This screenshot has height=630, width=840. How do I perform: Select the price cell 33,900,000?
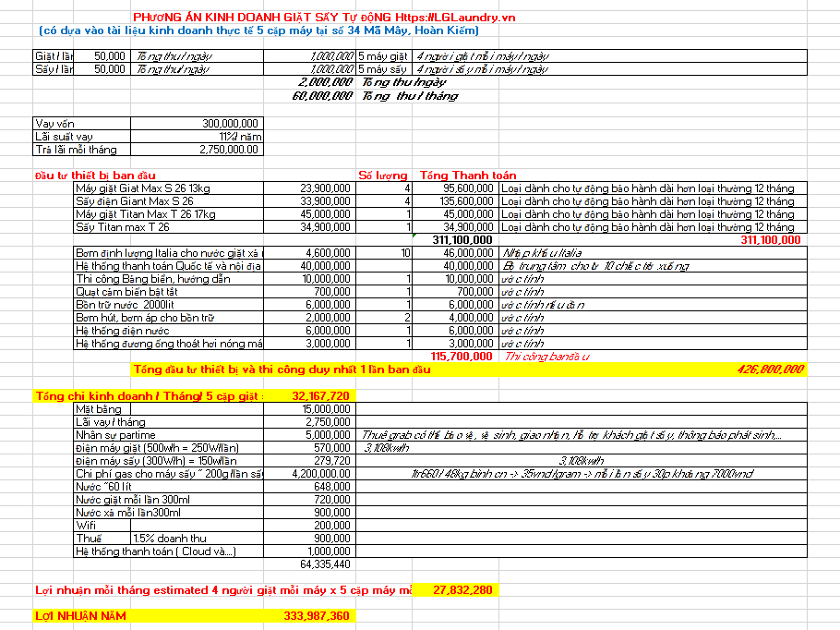click(309, 201)
